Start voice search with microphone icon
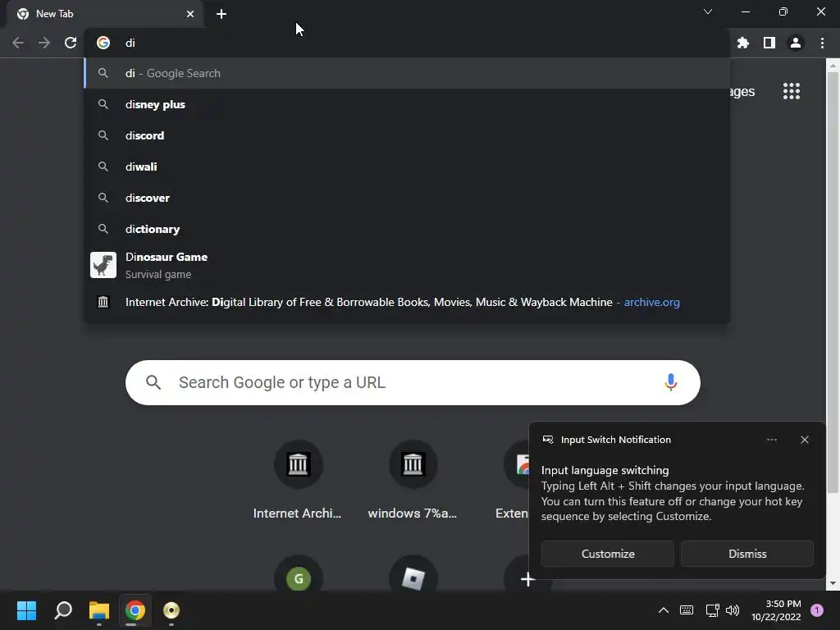This screenshot has height=630, width=840. click(670, 382)
